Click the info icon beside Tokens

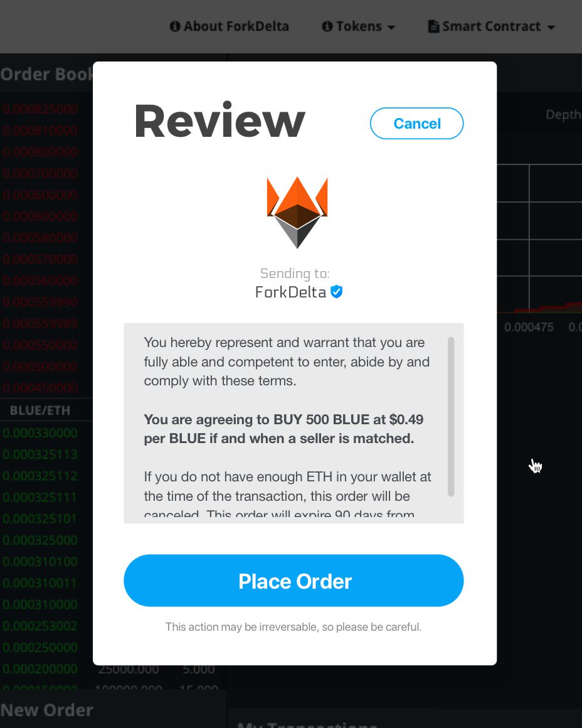tap(327, 26)
